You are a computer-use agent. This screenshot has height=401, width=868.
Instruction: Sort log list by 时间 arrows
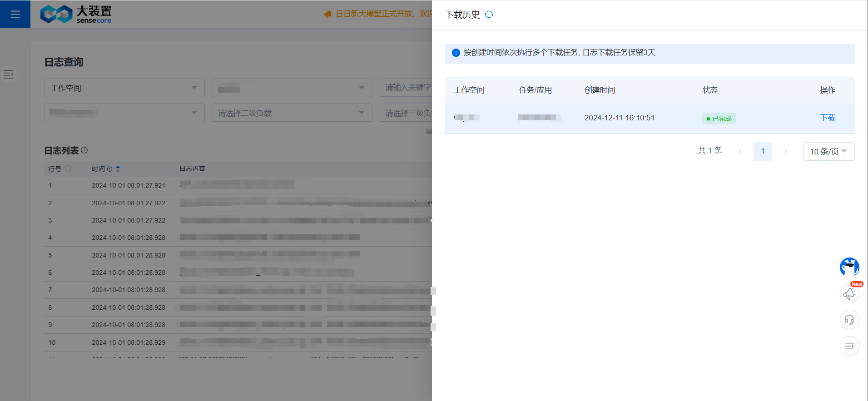click(x=118, y=168)
